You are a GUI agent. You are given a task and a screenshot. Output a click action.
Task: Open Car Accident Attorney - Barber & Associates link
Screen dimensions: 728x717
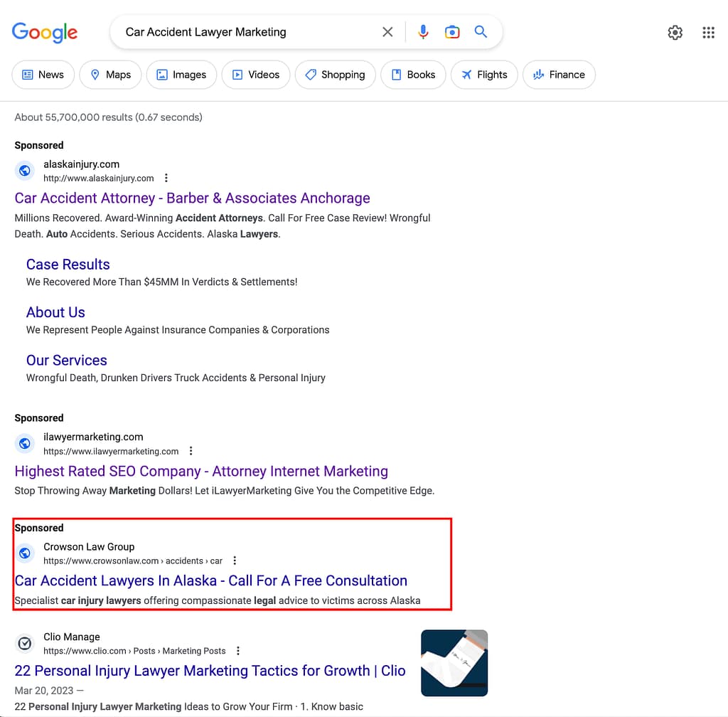(x=192, y=198)
